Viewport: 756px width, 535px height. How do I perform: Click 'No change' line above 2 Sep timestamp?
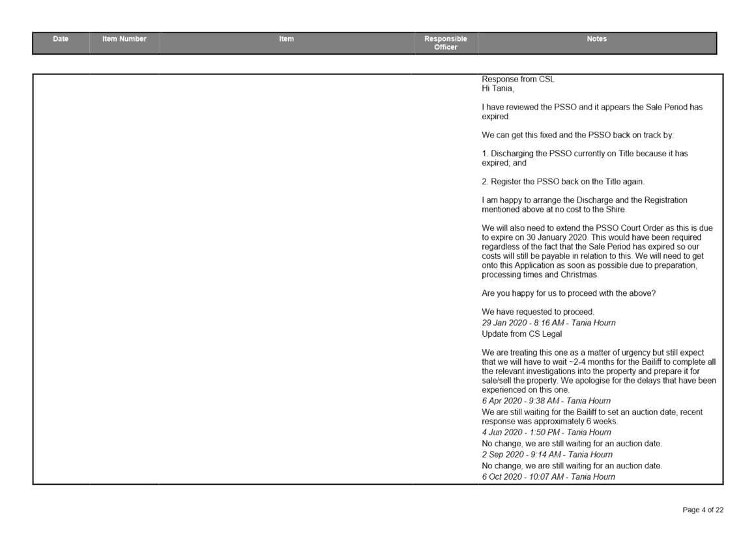pyautogui.click(x=572, y=443)
